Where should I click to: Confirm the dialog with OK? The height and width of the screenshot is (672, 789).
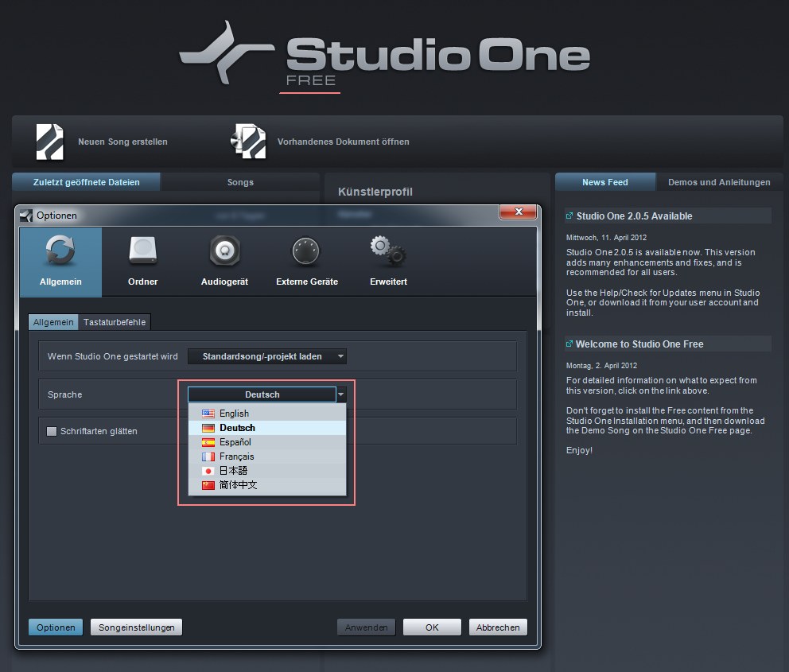(432, 627)
